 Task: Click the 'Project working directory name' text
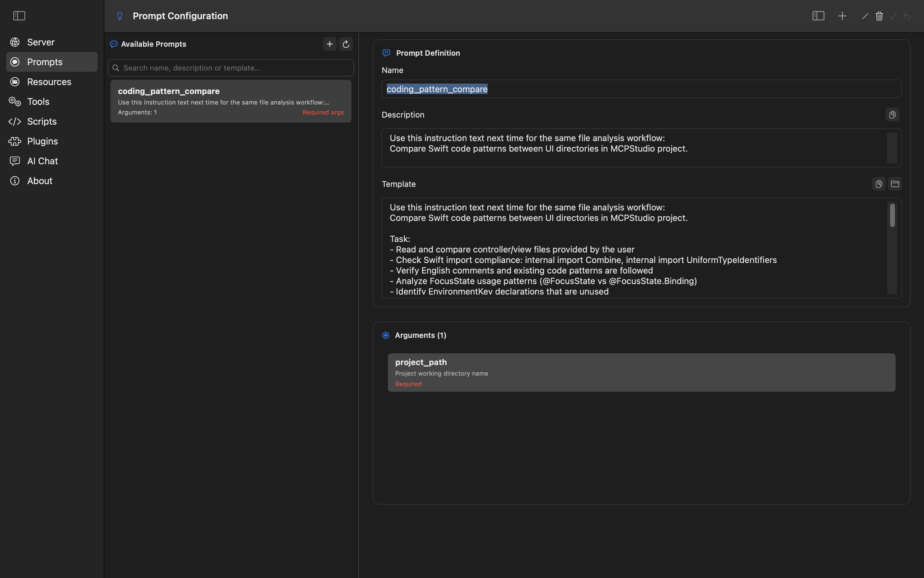tap(441, 374)
